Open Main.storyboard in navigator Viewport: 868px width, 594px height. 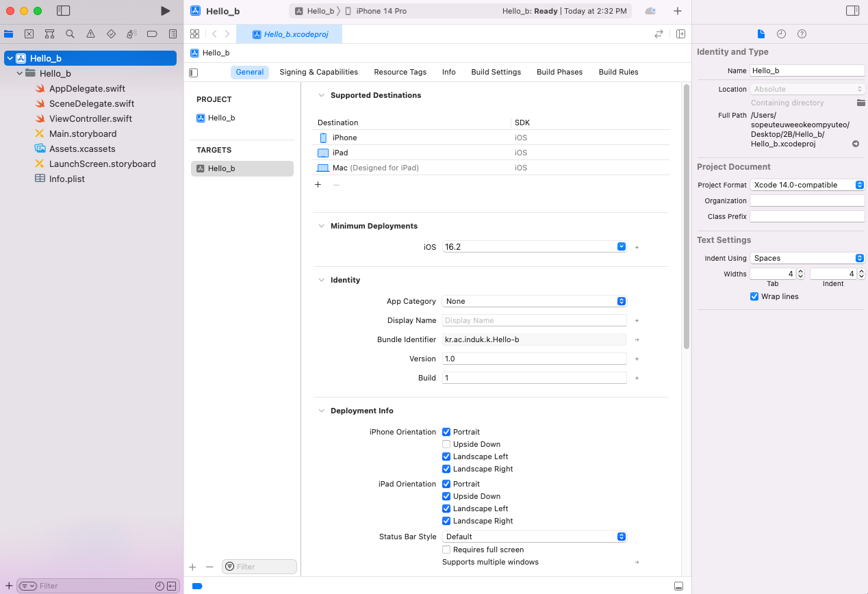83,133
